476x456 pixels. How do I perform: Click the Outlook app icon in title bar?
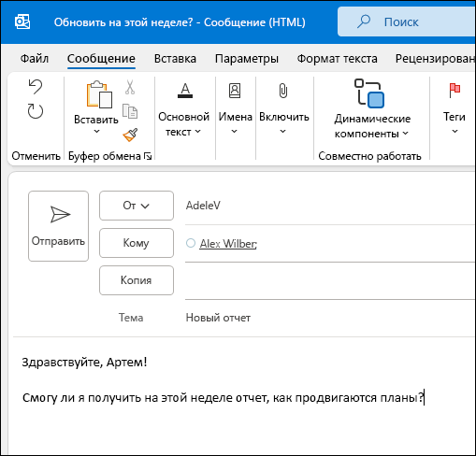22,21
